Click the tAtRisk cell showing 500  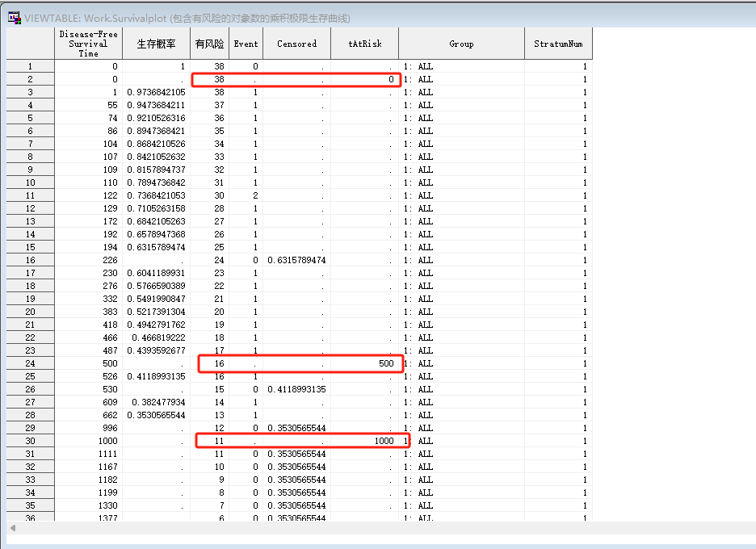[364, 363]
